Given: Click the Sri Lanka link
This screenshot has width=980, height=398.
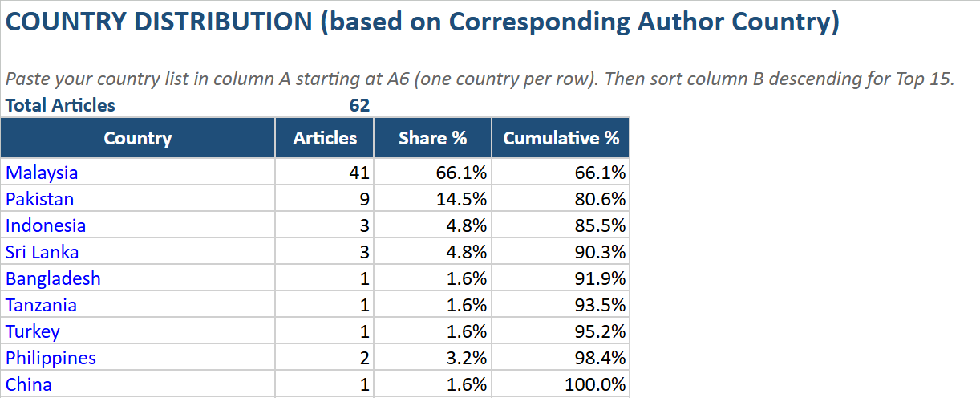Looking at the screenshot, I should (x=42, y=252).
